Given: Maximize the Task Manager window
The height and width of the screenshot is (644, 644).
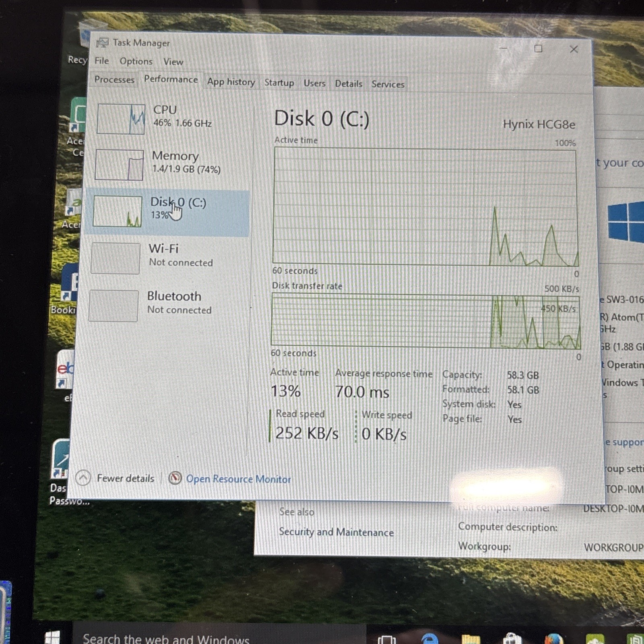Looking at the screenshot, I should [538, 49].
